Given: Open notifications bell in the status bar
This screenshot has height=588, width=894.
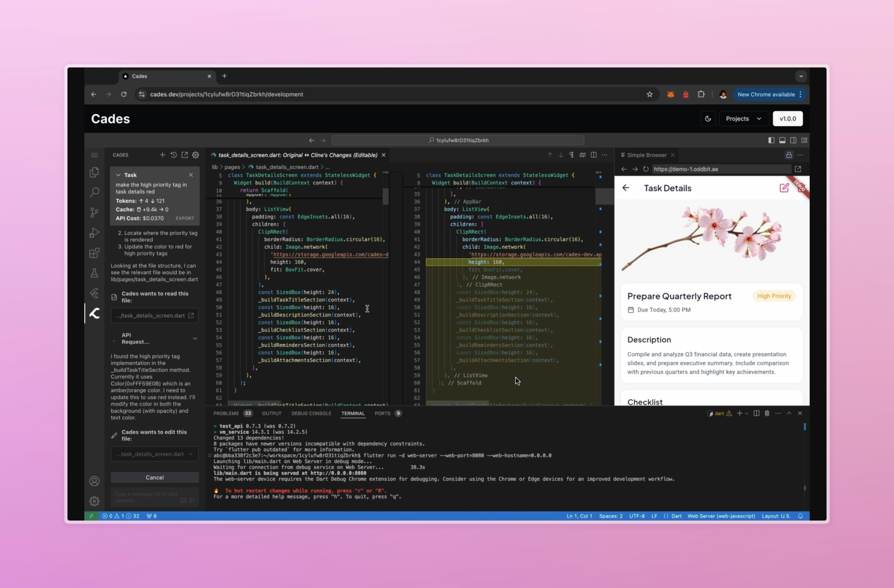Looking at the screenshot, I should point(801,516).
